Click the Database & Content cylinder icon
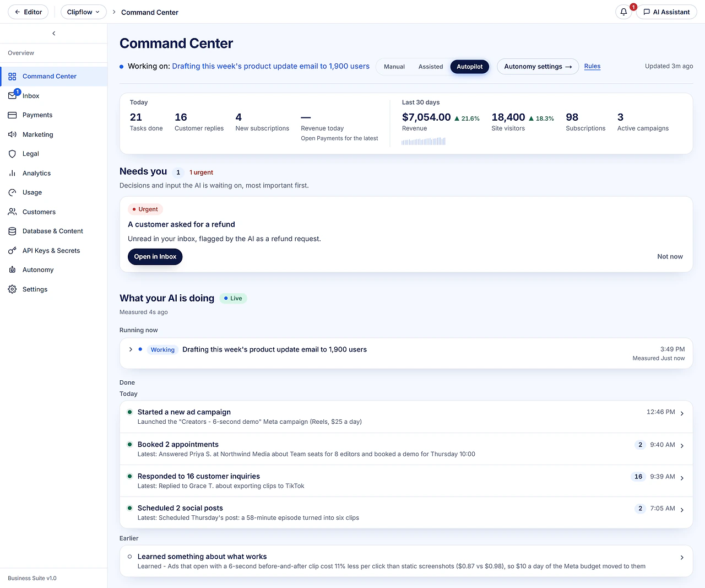This screenshot has height=588, width=705. (12, 231)
